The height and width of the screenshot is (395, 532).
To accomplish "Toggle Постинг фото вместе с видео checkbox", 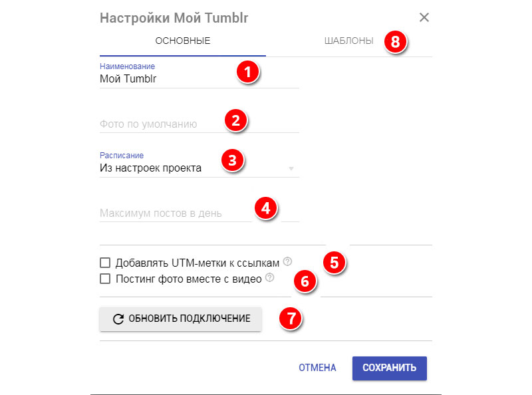I will [104, 279].
